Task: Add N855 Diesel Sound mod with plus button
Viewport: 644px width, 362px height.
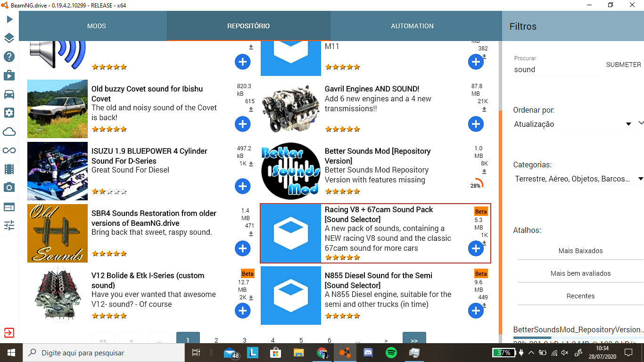Action: click(476, 311)
